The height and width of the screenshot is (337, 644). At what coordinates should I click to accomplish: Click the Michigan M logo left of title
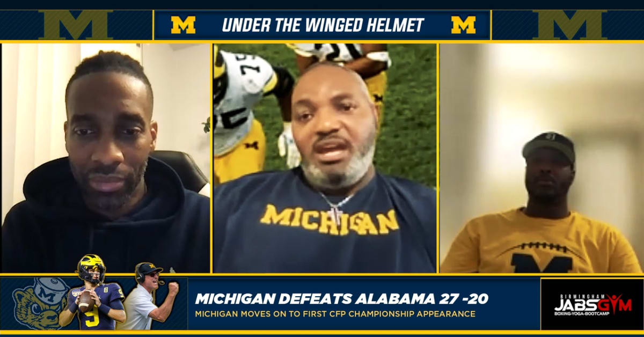tap(183, 25)
